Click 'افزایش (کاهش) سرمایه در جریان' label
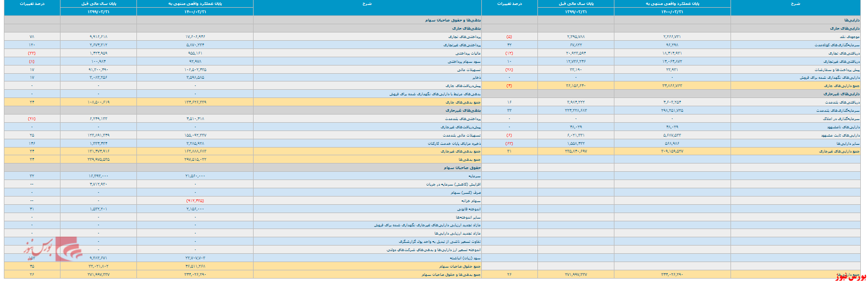868x283 pixels. pyautogui.click(x=453, y=184)
